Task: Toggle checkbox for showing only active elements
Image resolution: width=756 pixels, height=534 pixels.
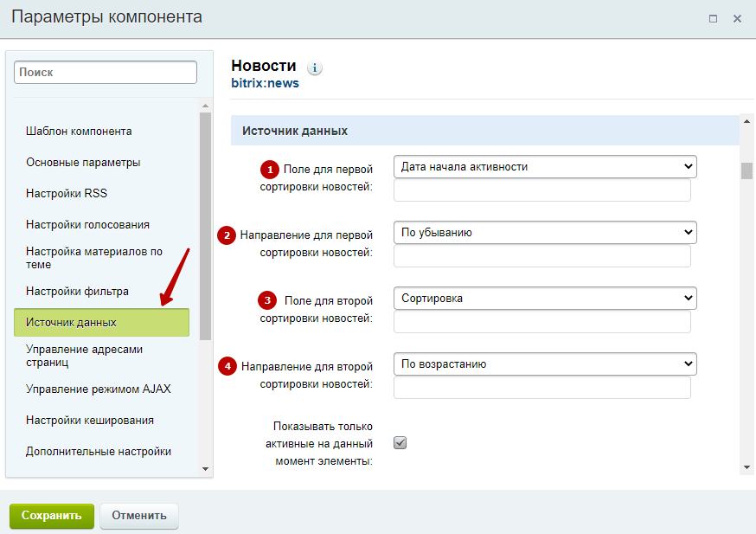Action: click(x=400, y=443)
